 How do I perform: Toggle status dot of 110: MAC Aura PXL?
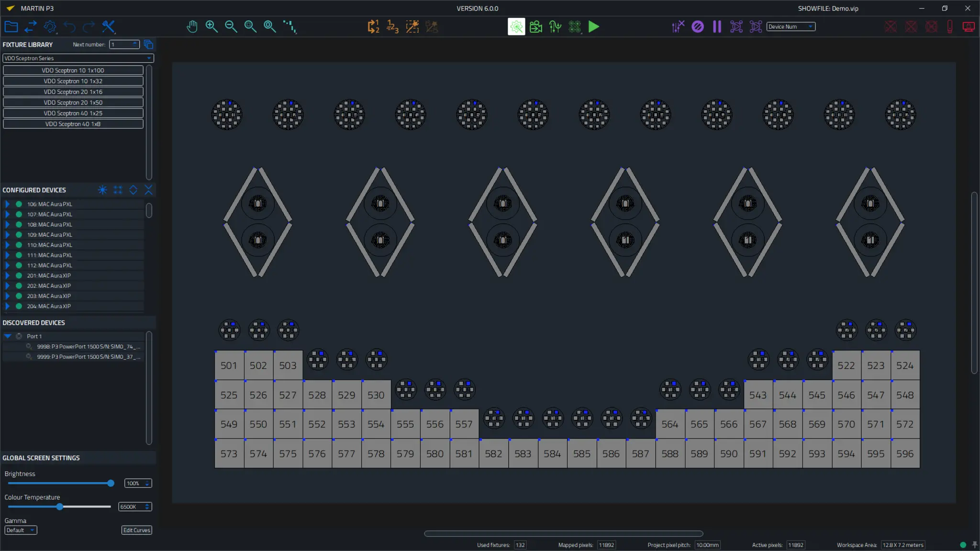point(19,245)
